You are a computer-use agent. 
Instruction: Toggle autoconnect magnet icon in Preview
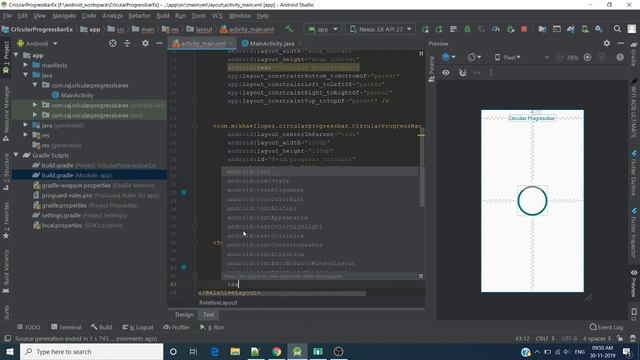(462, 73)
